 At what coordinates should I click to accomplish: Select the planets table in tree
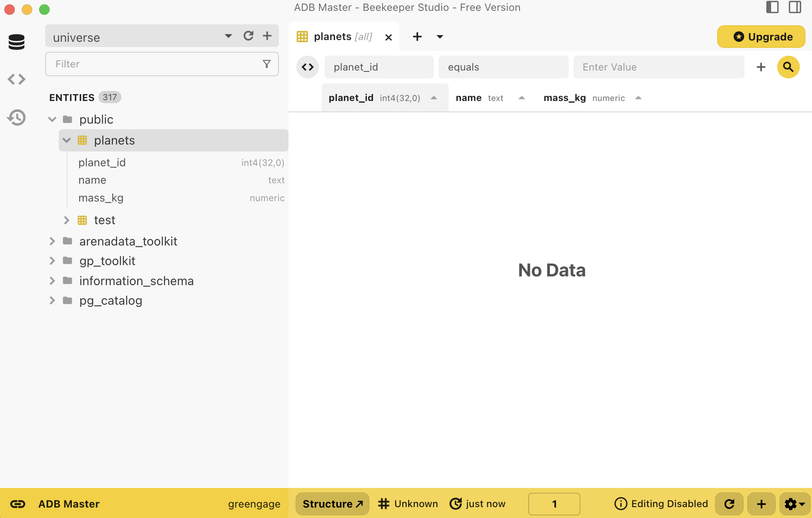pos(173,140)
